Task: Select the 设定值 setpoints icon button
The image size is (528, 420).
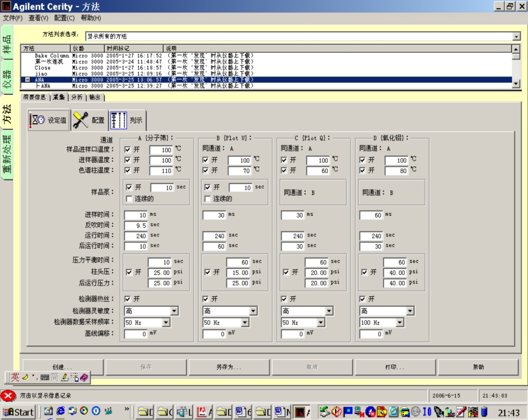Action: pos(49,120)
